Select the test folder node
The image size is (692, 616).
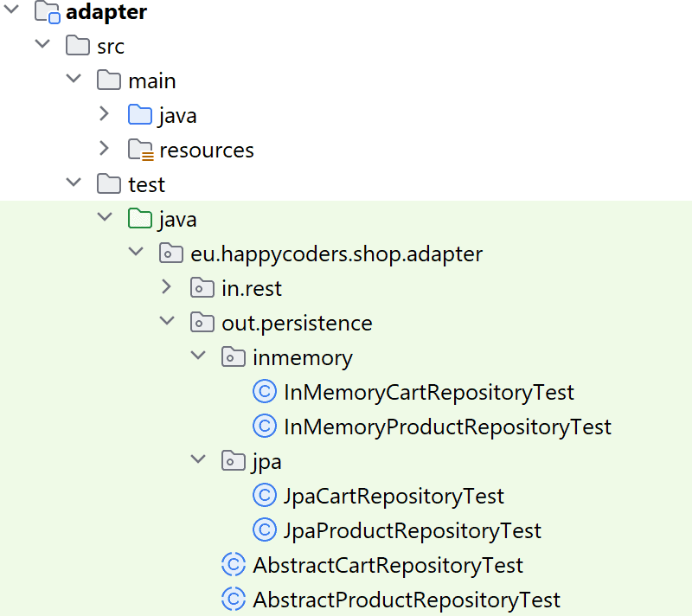[147, 183]
